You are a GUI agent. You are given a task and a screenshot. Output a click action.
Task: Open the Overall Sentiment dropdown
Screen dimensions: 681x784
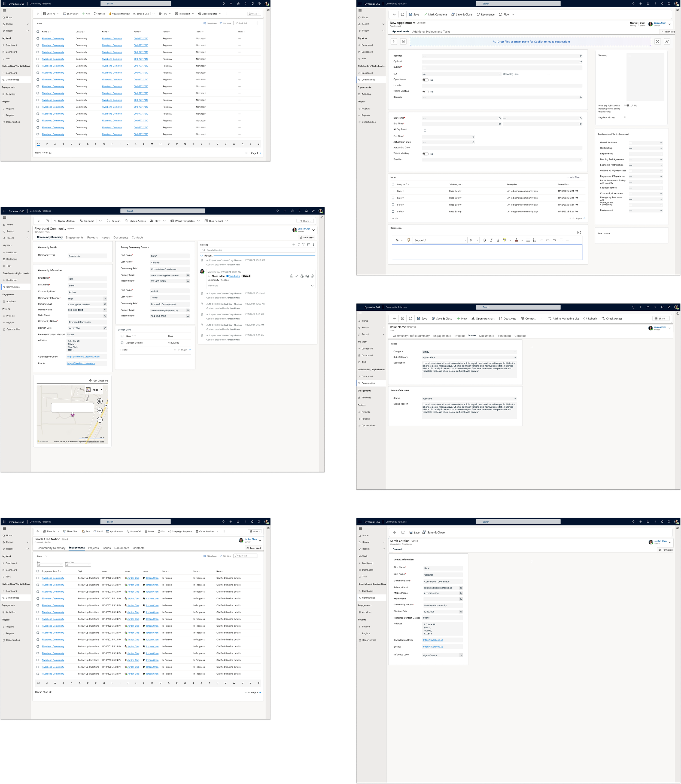point(646,143)
